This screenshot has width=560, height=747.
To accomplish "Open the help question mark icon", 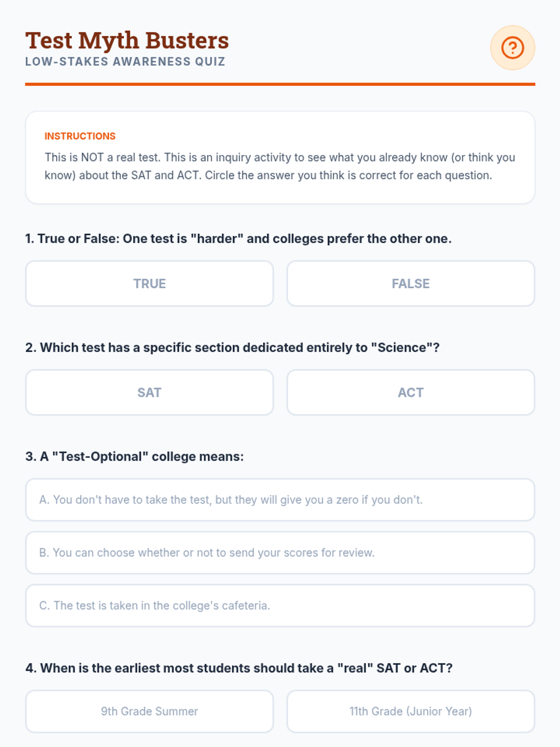I will coord(512,48).
